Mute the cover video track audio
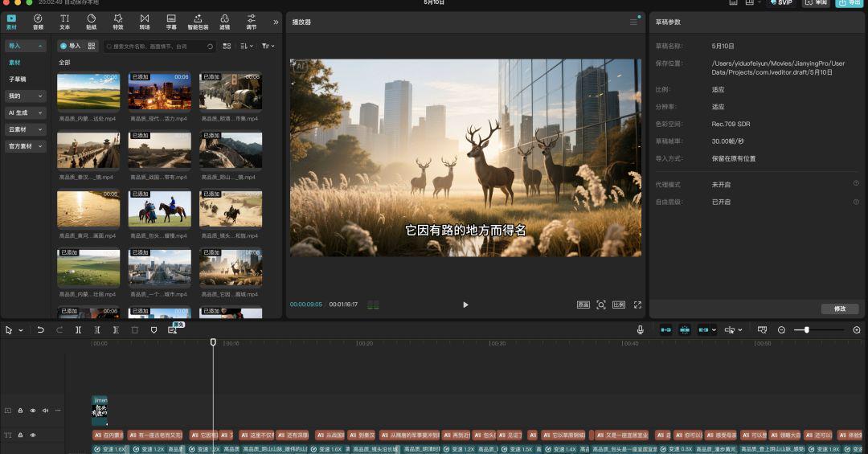This screenshot has width=868, height=454. 45,411
